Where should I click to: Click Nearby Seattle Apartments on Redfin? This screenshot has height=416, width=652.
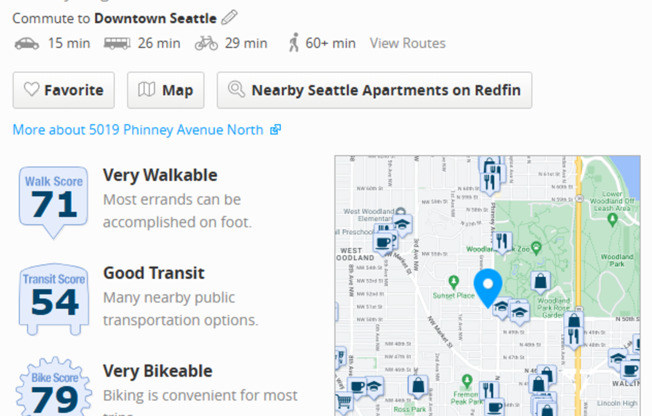pos(374,90)
